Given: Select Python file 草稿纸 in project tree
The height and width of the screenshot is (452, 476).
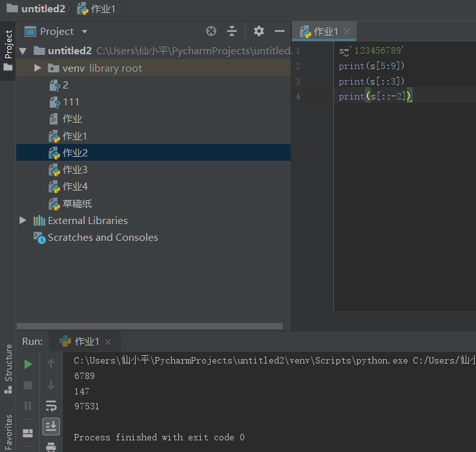Looking at the screenshot, I should (153, 203).
